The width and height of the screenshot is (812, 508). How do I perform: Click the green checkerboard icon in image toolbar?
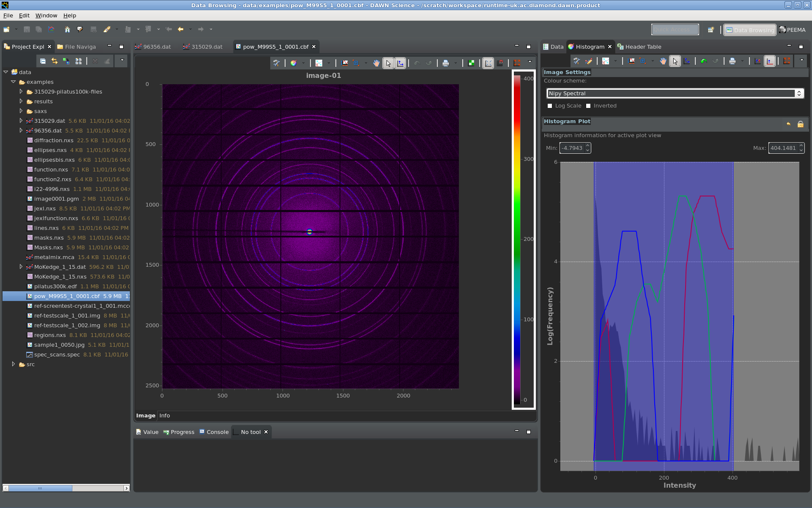(x=471, y=63)
